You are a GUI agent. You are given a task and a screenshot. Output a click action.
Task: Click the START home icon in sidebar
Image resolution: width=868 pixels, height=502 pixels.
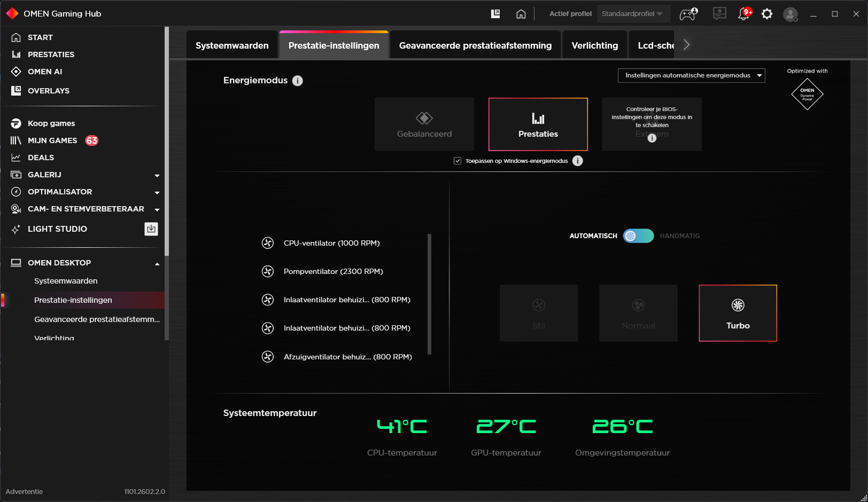coord(16,37)
